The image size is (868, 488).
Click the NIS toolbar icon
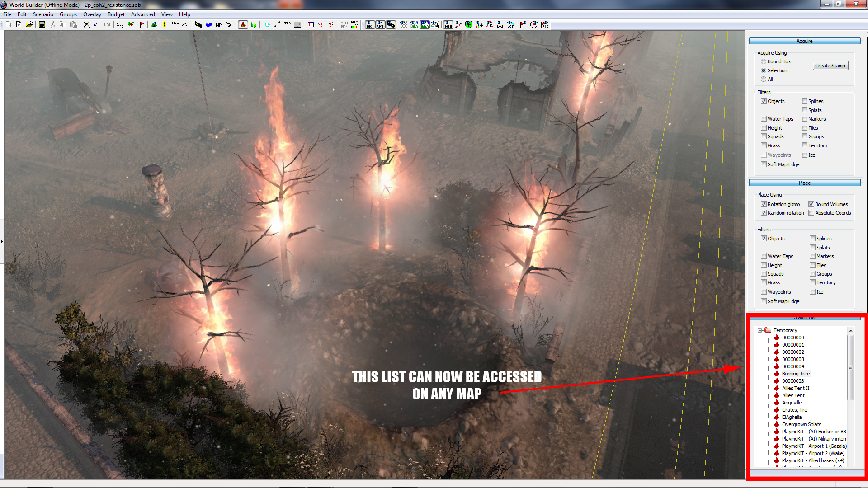(219, 24)
